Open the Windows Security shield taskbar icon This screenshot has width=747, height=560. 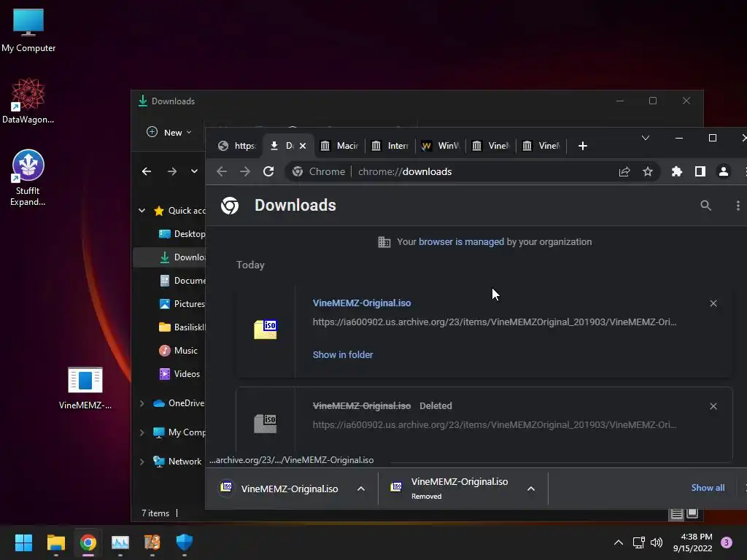(185, 542)
